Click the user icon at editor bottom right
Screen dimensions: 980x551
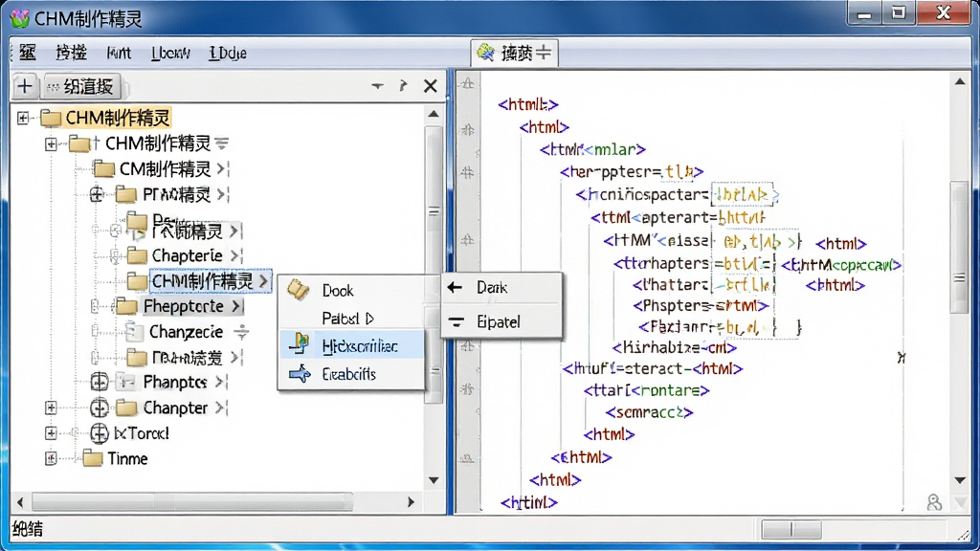(x=934, y=501)
